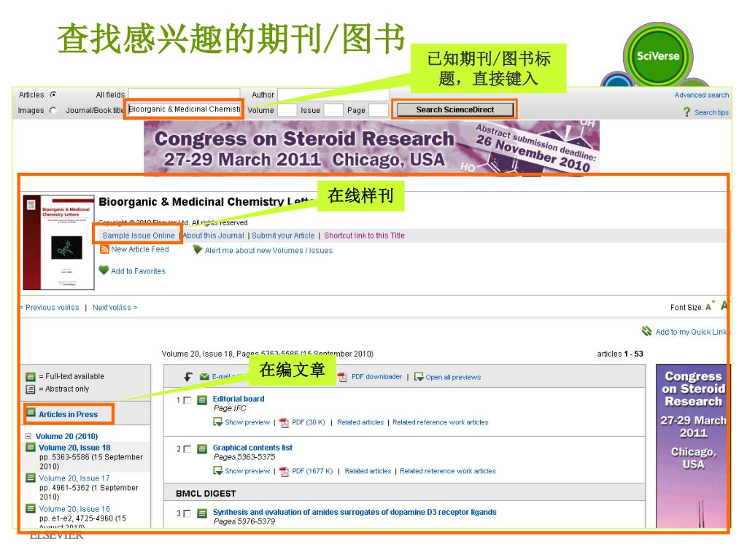
Task: Click Show preview icon under Editorial board
Action: click(x=217, y=422)
